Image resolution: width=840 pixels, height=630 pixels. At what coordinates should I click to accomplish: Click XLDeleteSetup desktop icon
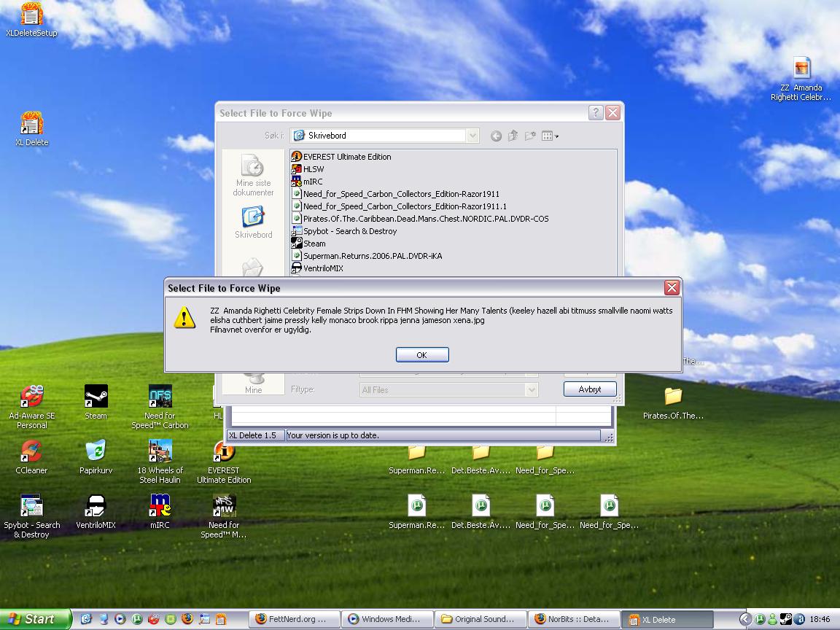point(31,20)
